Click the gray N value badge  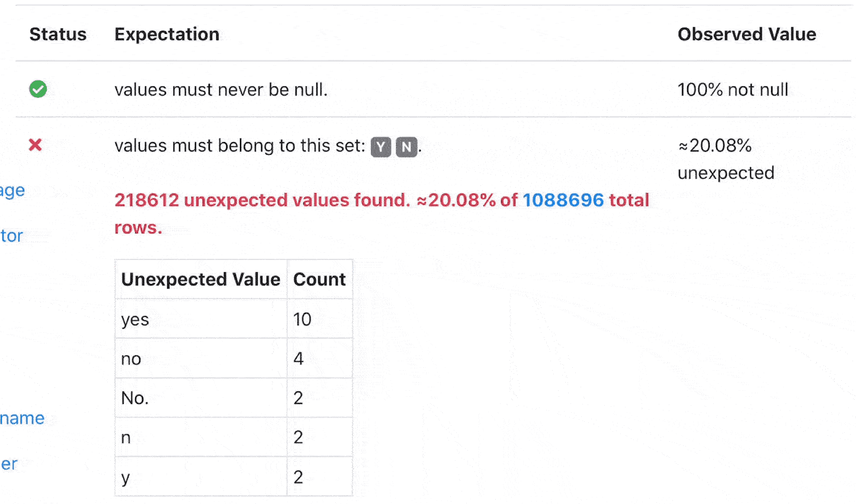tap(406, 147)
